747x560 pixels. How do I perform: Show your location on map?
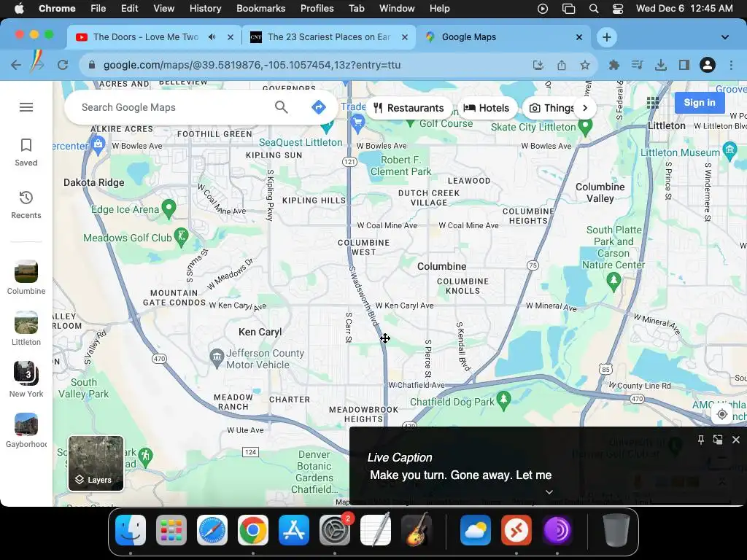721,414
